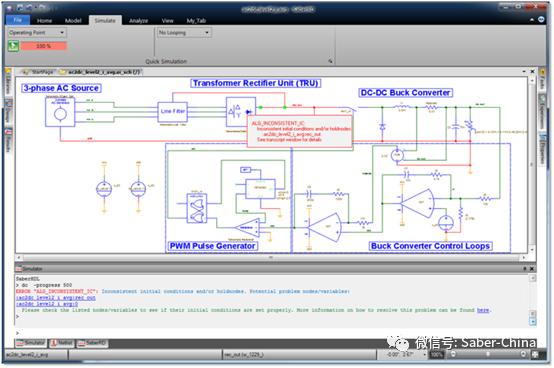
Task: Switch to the SaberRD bottom tab
Action: point(92,343)
